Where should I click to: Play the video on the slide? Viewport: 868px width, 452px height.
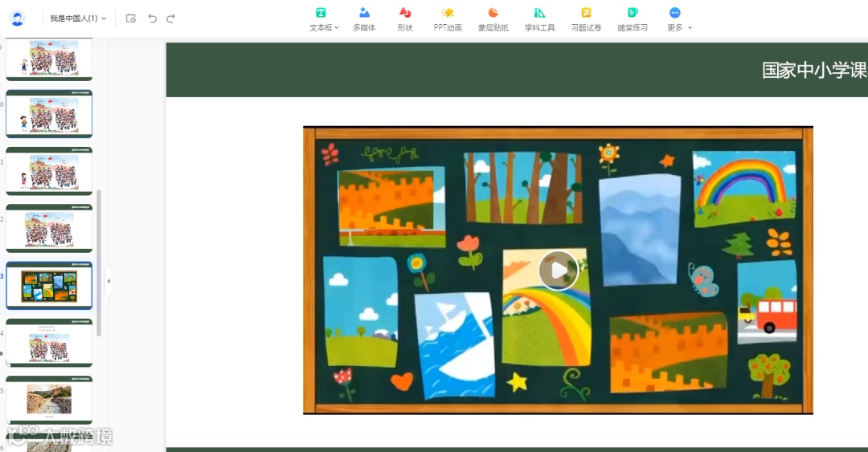tap(558, 271)
